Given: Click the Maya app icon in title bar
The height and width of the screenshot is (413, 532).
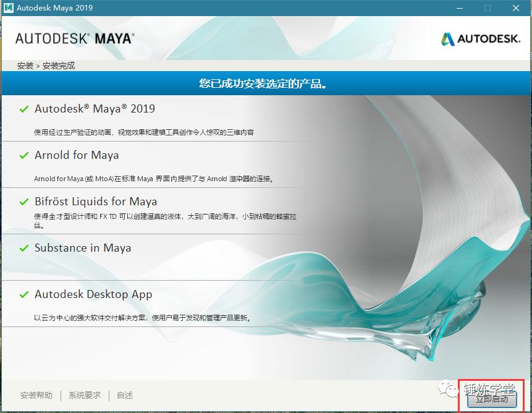Looking at the screenshot, I should [x=8, y=8].
